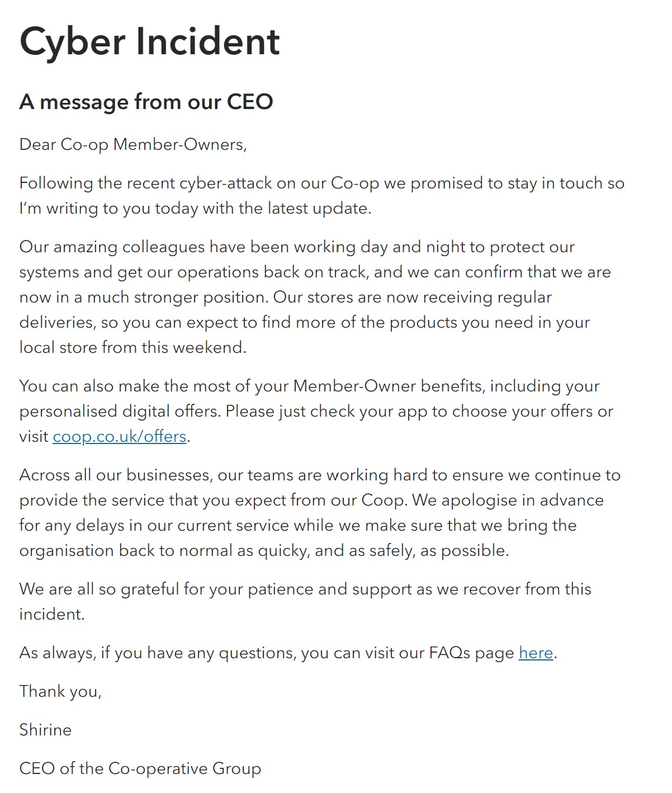Viewport: 672px width, 793px height.
Task: Follow the FAQs page "here" link
Action: pos(536,653)
